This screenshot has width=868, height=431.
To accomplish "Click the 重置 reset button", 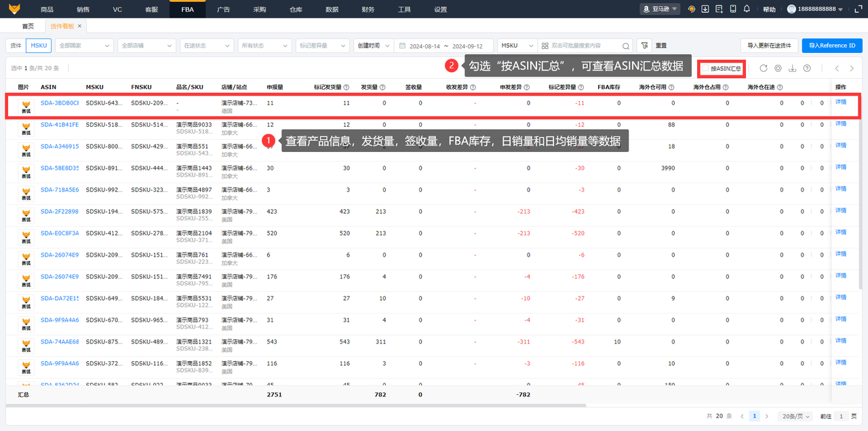I will (661, 45).
